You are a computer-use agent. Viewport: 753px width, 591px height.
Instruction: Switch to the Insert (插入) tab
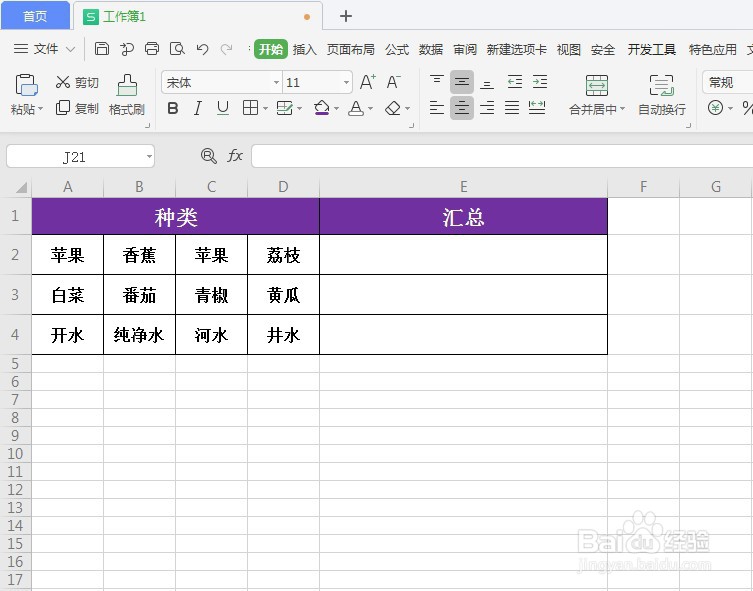pyautogui.click(x=304, y=49)
